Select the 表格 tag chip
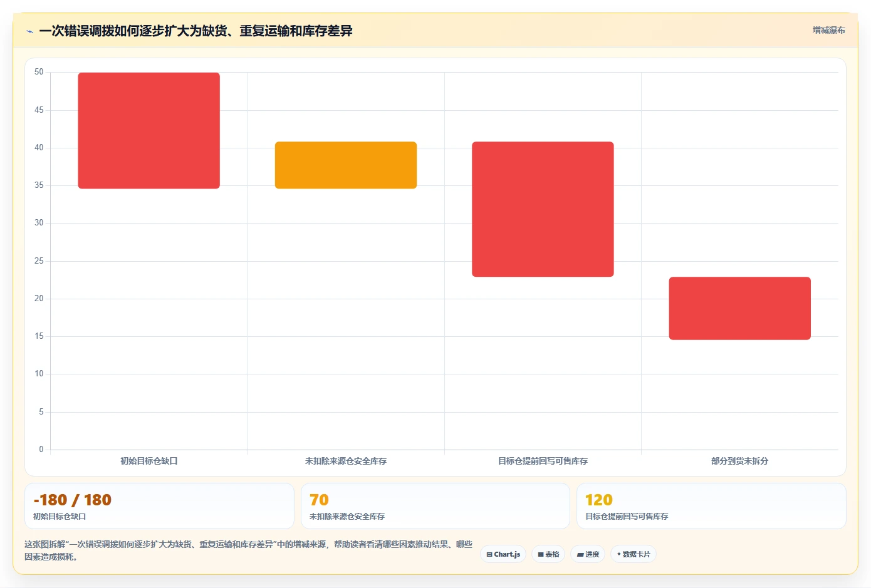The width and height of the screenshot is (871, 588). (x=548, y=554)
